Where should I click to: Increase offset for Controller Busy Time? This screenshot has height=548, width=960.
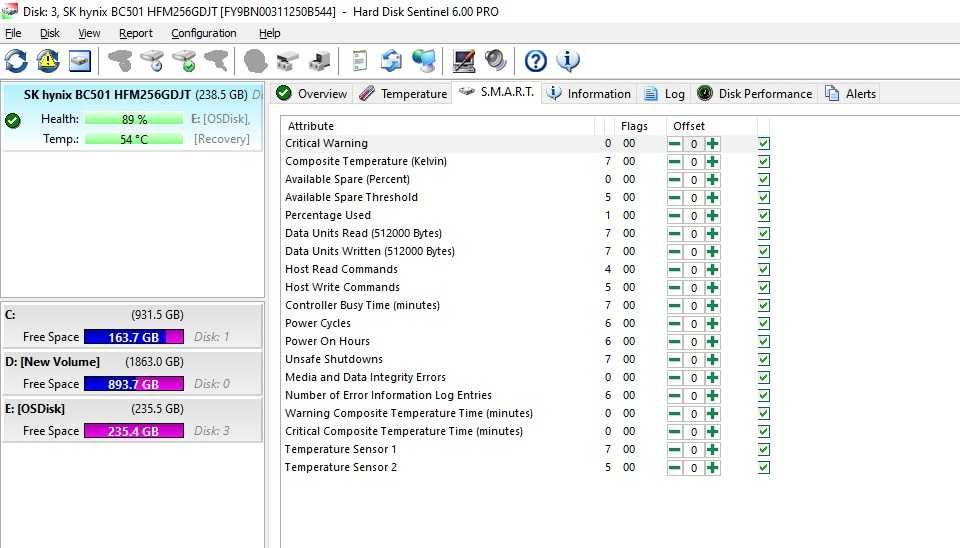click(x=712, y=306)
